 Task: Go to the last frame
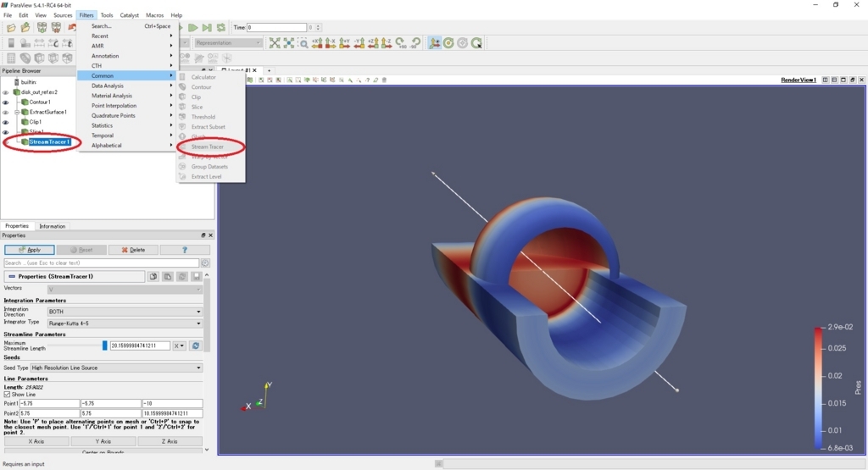pyautogui.click(x=207, y=28)
